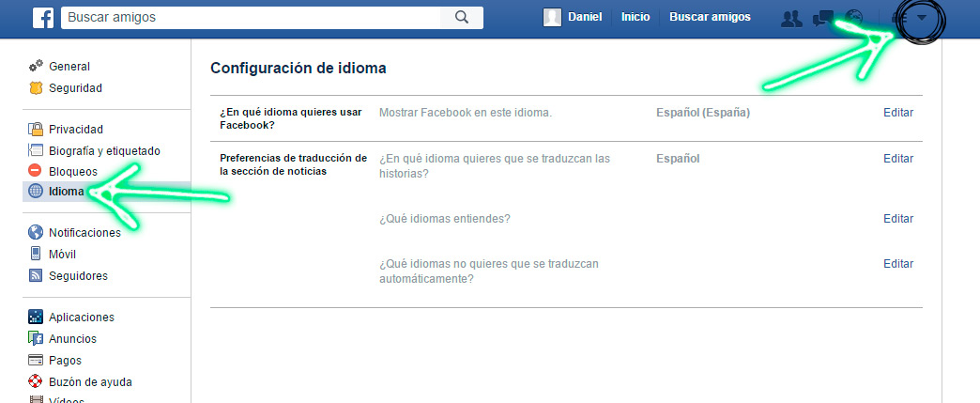Click Buscar amigos link in the top bar
980x403 pixels.
tap(710, 18)
